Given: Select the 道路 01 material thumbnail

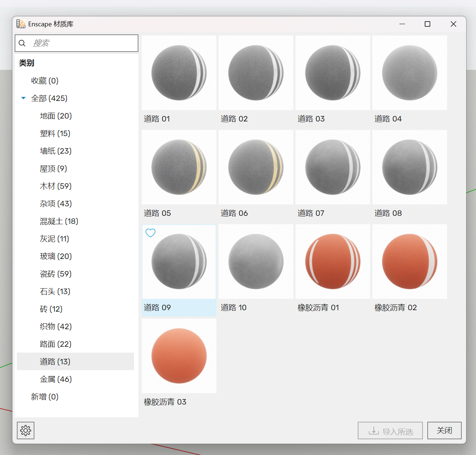Looking at the screenshot, I should pos(179,73).
